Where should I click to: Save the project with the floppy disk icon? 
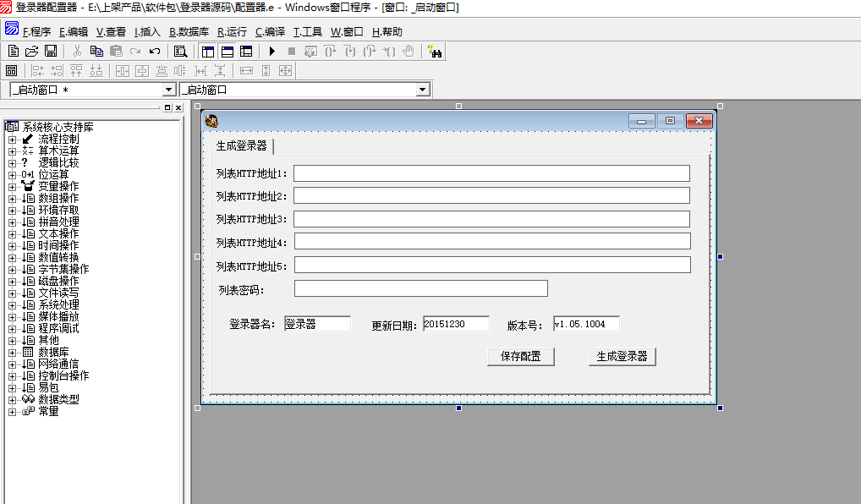(51, 52)
